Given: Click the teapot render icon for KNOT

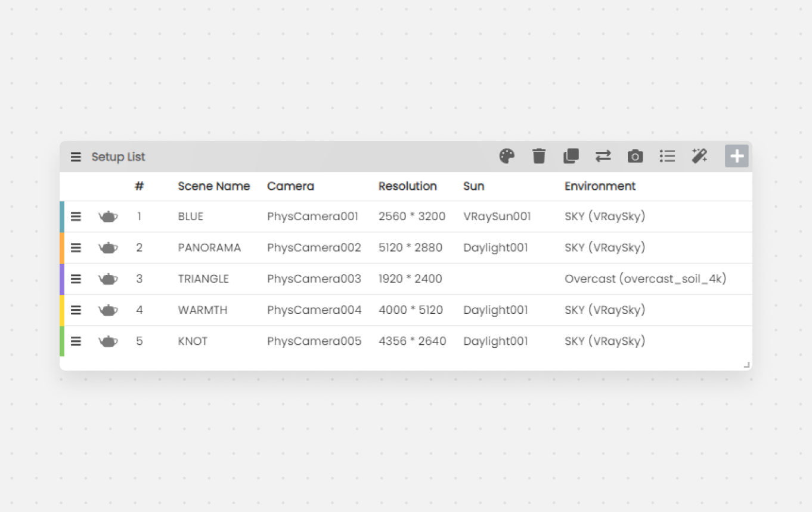Looking at the screenshot, I should click(x=108, y=341).
